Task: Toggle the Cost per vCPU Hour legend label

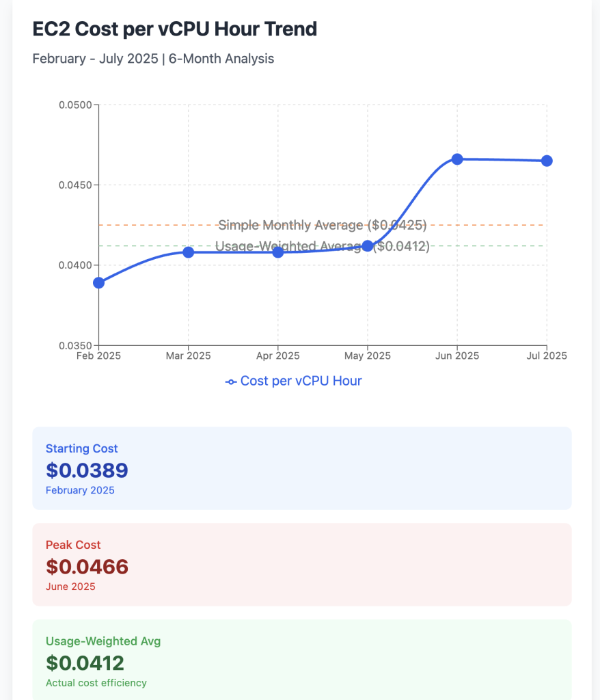Action: point(301,381)
